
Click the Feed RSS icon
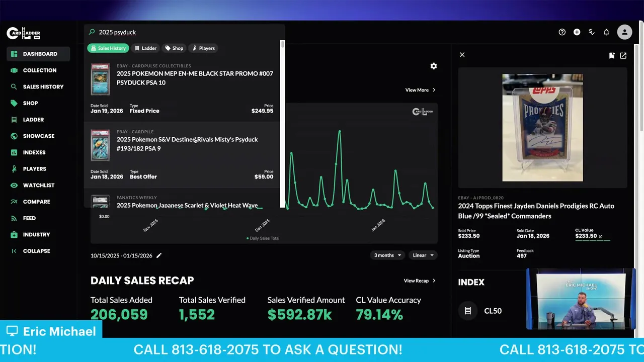(x=14, y=218)
